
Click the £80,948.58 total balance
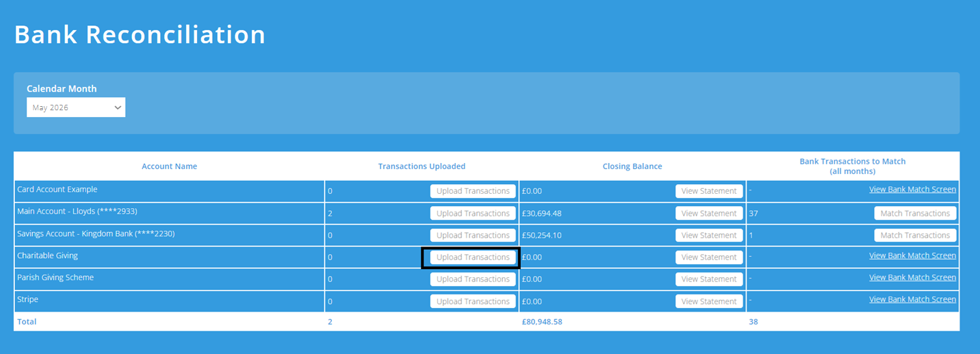(x=542, y=321)
